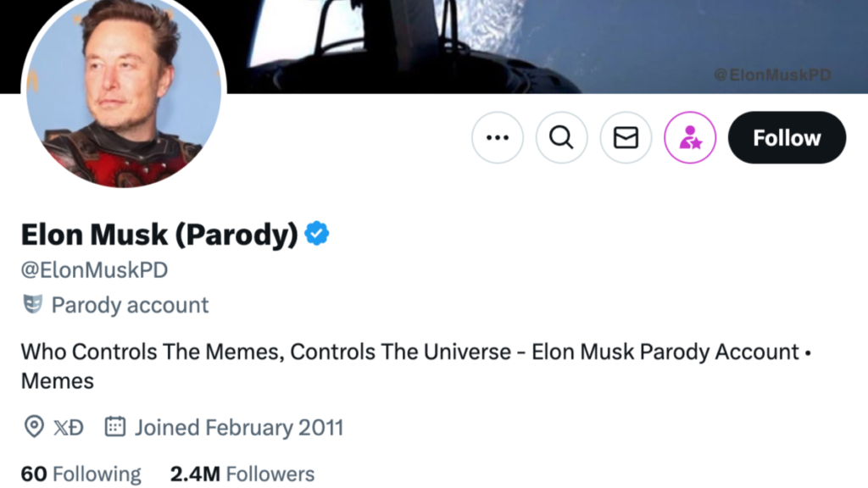Open direct message via envelope icon
This screenshot has width=868, height=488.
point(626,137)
